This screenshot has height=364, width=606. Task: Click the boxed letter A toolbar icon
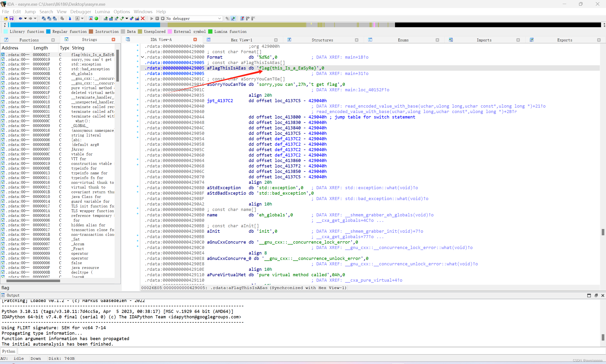coord(77,18)
